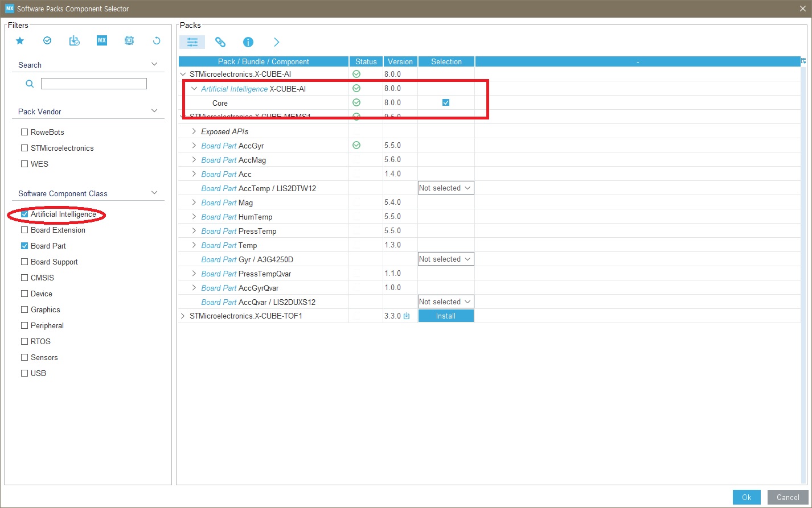
Task: Click version cell 5.6.0 of AccMag
Action: [392, 159]
